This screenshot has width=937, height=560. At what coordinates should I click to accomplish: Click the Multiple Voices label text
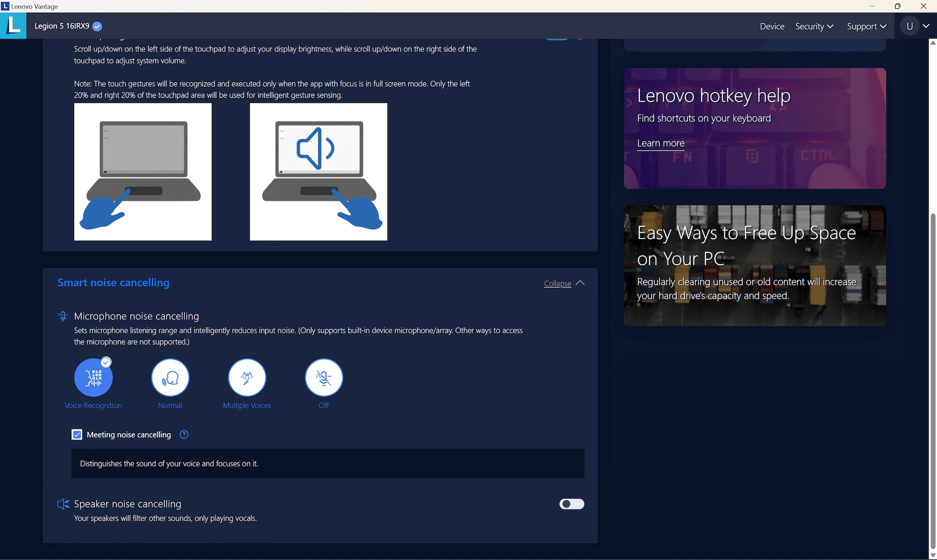pos(247,406)
